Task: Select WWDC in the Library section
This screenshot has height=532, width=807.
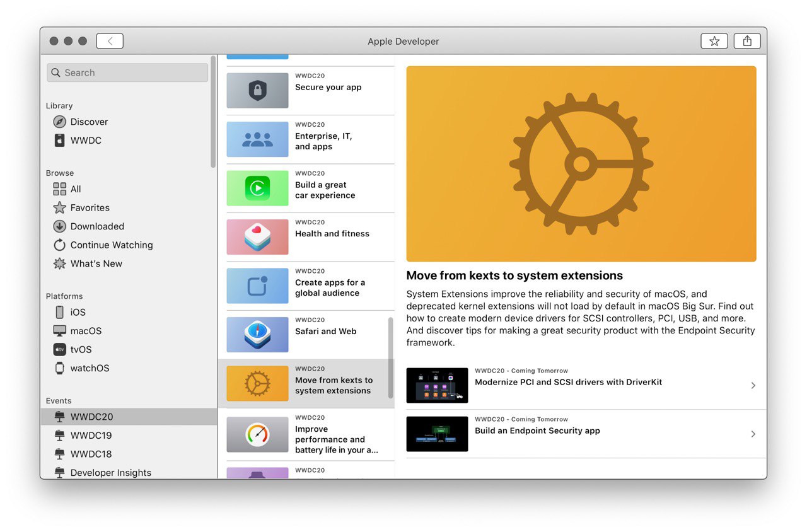Action: (86, 141)
